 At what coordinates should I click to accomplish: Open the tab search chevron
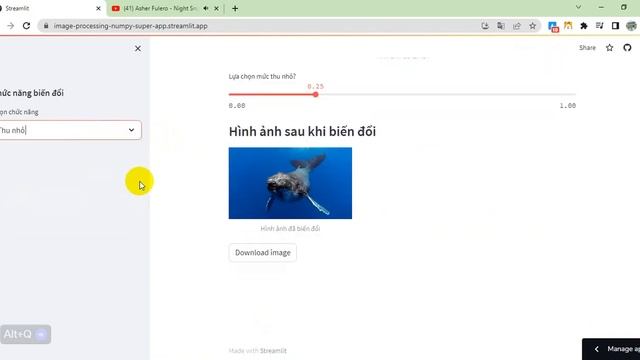point(578,7)
